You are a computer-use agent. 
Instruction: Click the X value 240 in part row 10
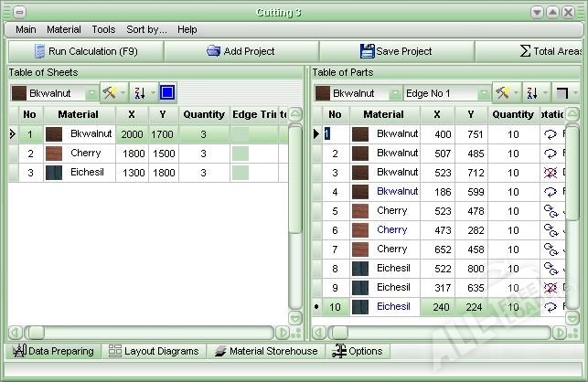tap(443, 307)
